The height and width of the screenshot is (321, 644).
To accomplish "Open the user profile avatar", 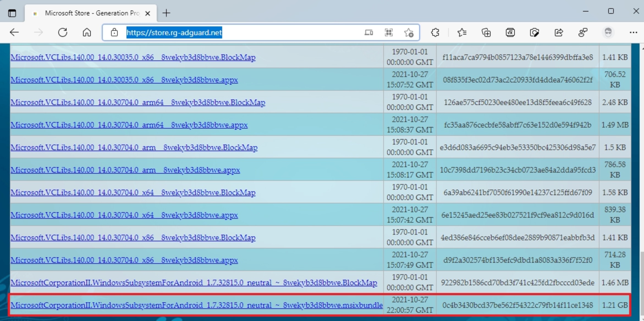I will [x=608, y=32].
